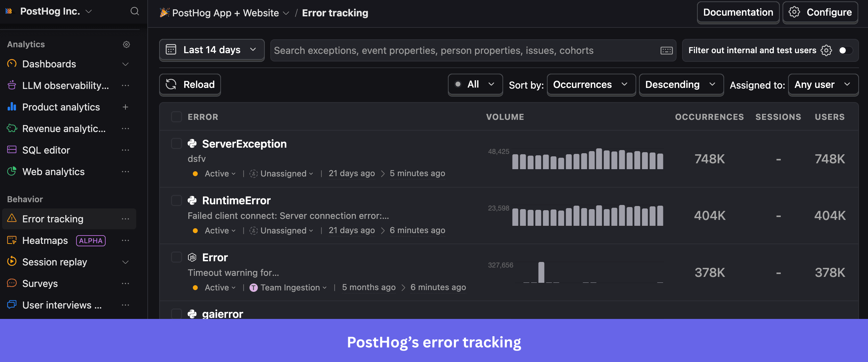The height and width of the screenshot is (362, 868).
Task: Check the checkbox next to RuntimeError
Action: click(x=177, y=200)
